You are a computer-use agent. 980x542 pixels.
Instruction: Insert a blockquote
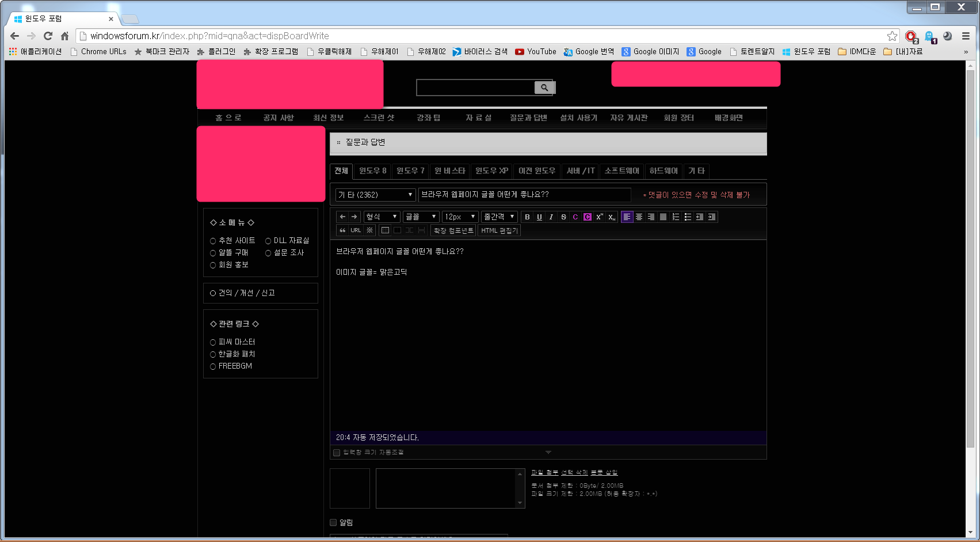(x=342, y=230)
